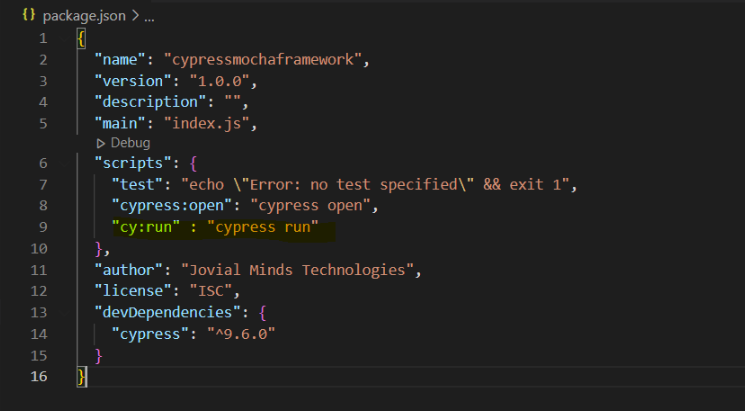The image size is (745, 411).
Task: Click the Debug play triangle icon
Action: (100, 143)
